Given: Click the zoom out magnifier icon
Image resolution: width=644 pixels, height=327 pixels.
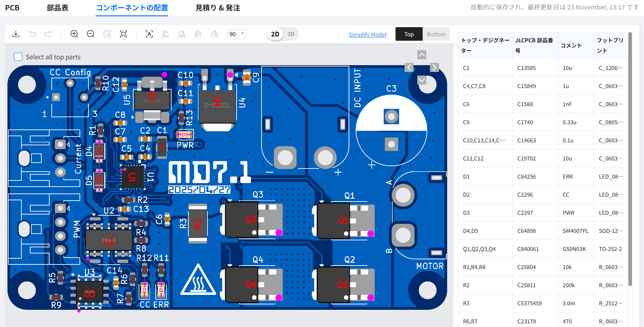Looking at the screenshot, I should pos(91,34).
